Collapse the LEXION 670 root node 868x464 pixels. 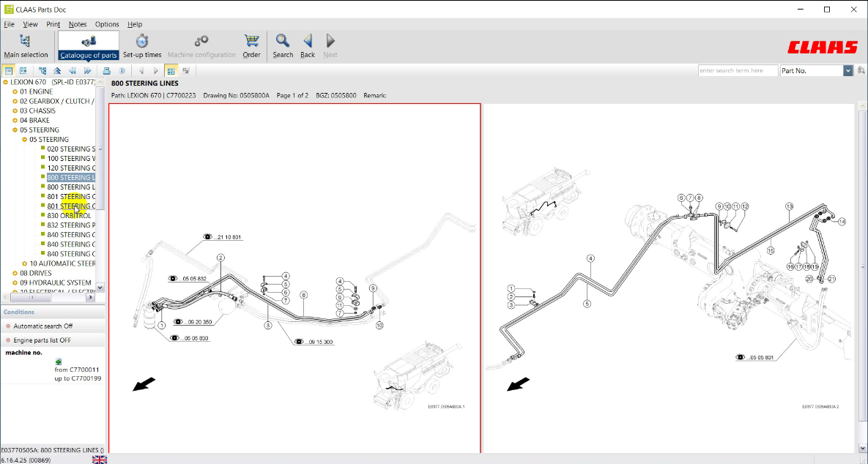click(x=6, y=82)
